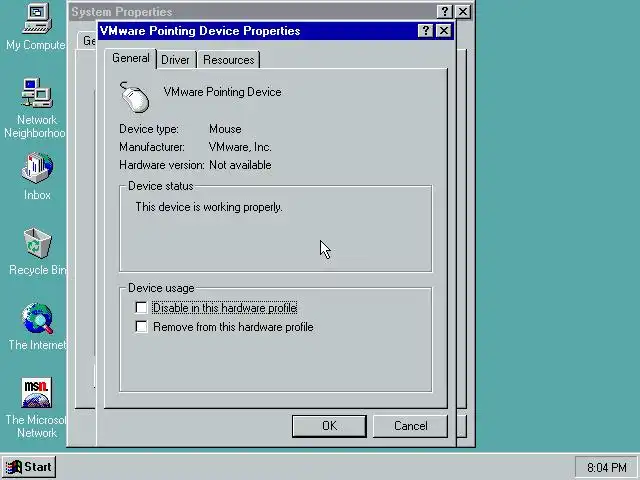640x480 pixels.
Task: Check Remove from this hardware profile
Action: [141, 327]
